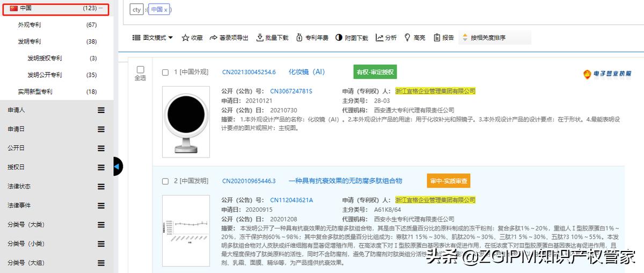
Task: Click agency 西安通大专利代理有限责任公司
Action: (x=414, y=110)
